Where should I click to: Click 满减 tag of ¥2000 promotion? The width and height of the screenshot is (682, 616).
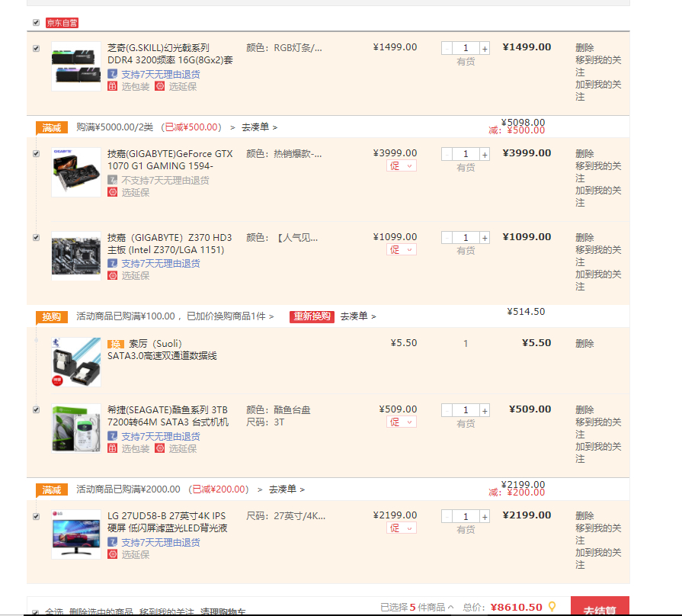click(x=52, y=490)
